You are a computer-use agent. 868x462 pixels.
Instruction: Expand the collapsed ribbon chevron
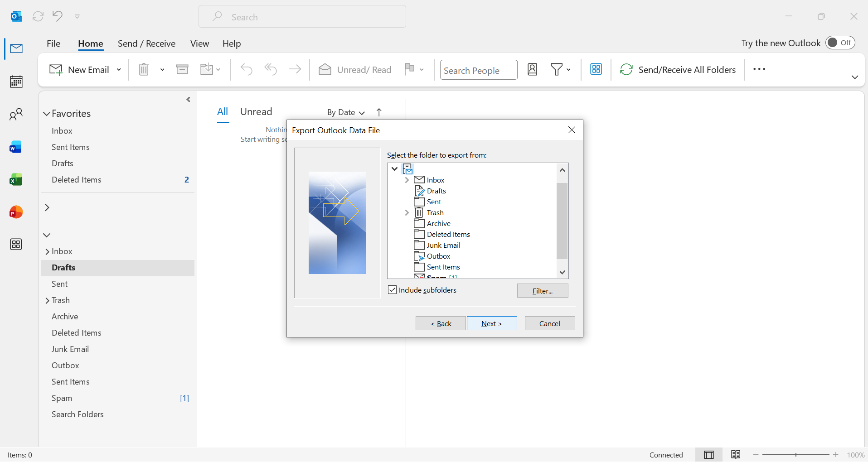tap(855, 77)
